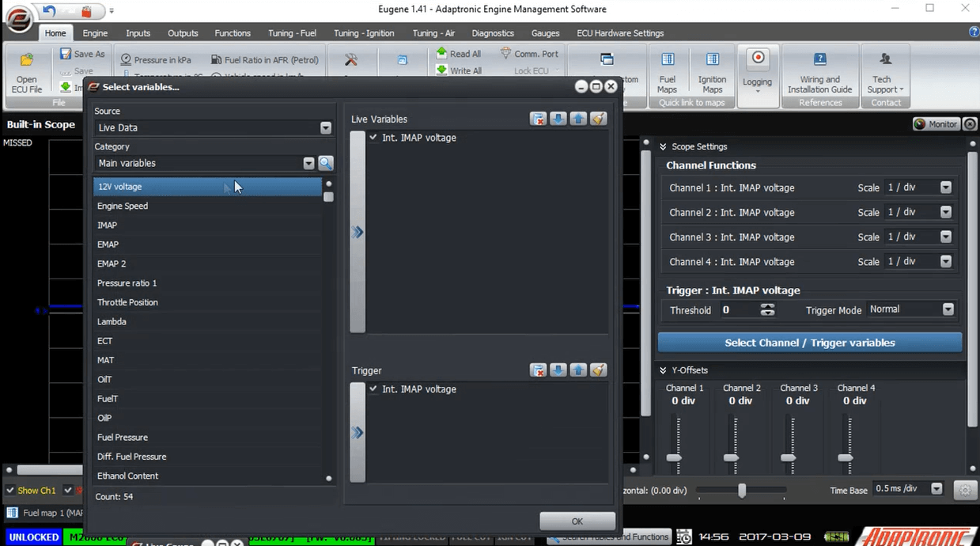
Task: Click the Undo arrow in title bar
Action: tap(49, 10)
